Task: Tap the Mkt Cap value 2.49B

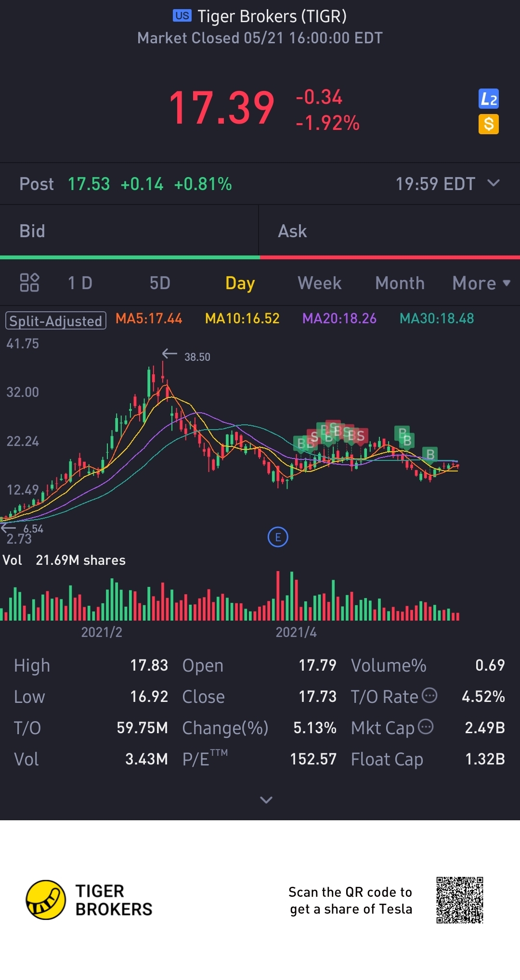Action: pos(485,728)
